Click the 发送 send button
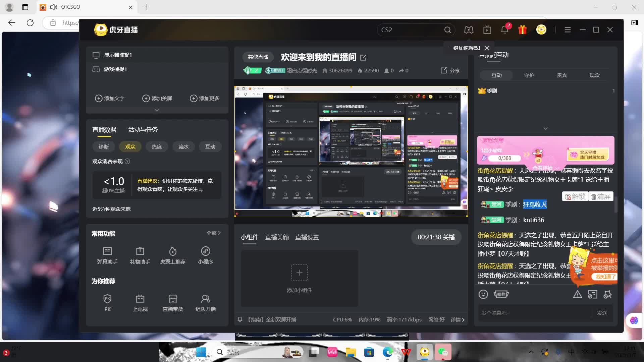 (602, 312)
